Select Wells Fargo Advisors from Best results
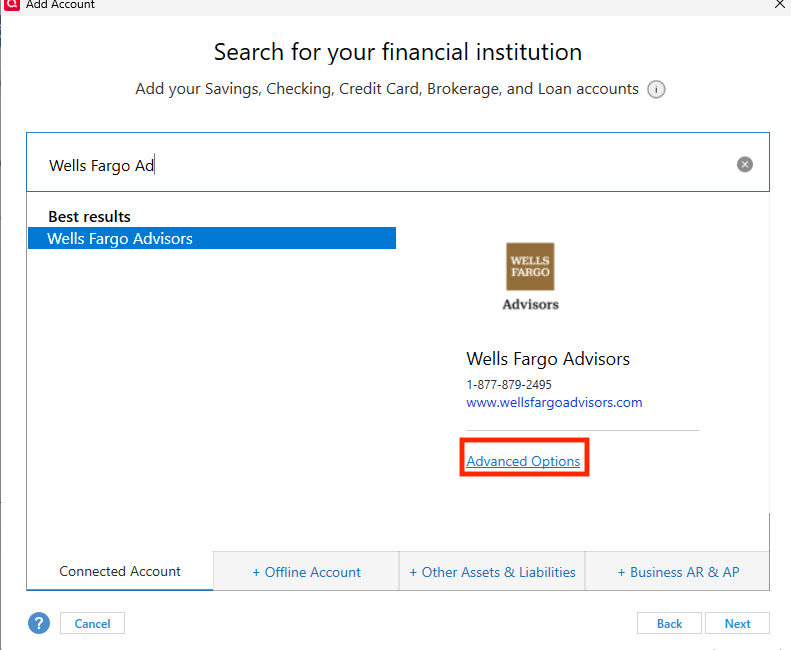The image size is (791, 650). point(212,238)
